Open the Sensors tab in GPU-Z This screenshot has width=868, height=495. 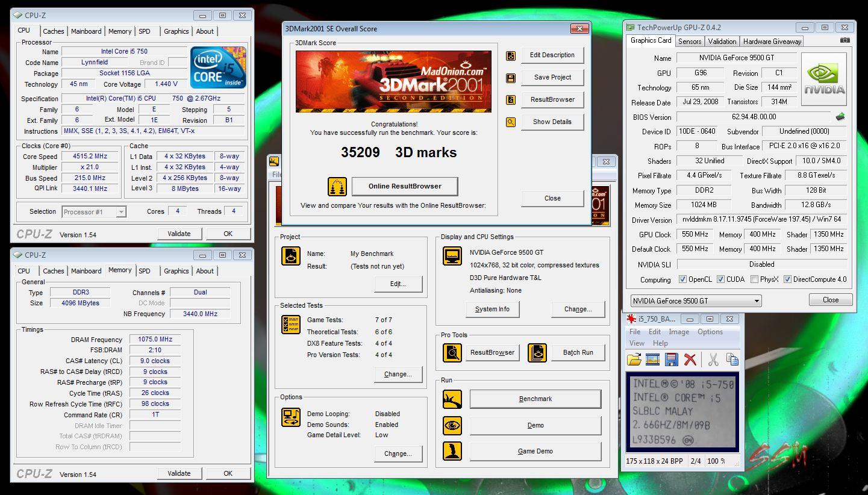point(690,42)
